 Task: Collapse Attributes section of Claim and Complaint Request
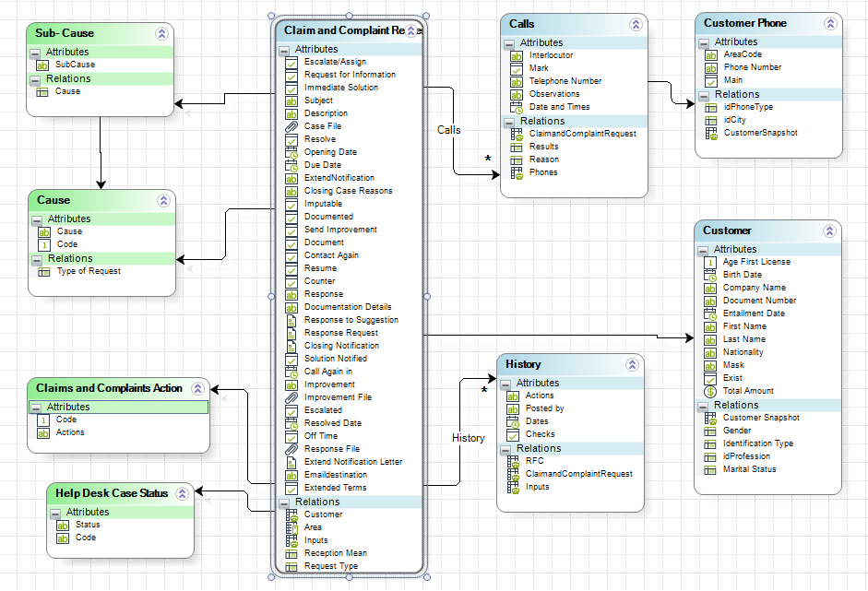coord(284,51)
